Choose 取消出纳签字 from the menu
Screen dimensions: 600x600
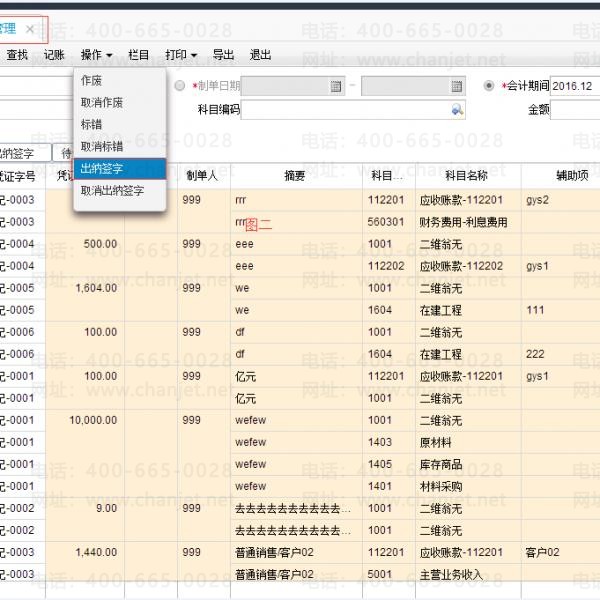coord(112,190)
